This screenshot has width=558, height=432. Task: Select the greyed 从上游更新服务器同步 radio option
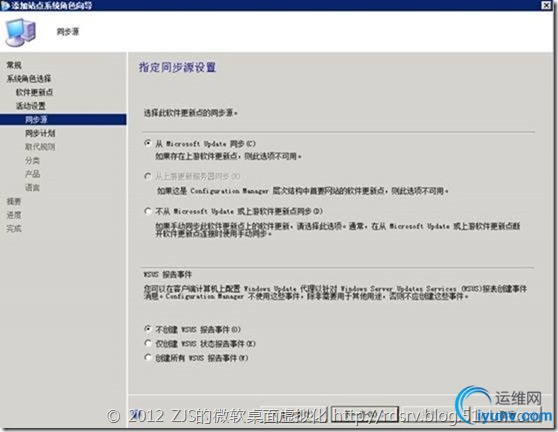[x=148, y=176]
